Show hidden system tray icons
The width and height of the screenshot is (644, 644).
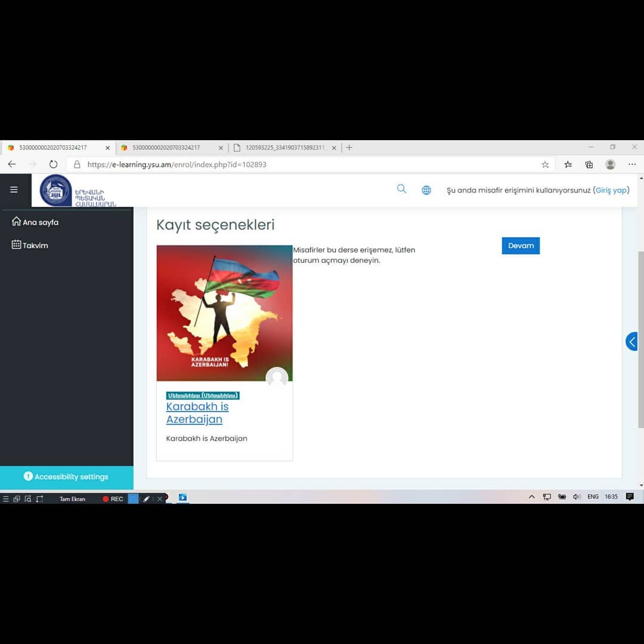click(531, 497)
